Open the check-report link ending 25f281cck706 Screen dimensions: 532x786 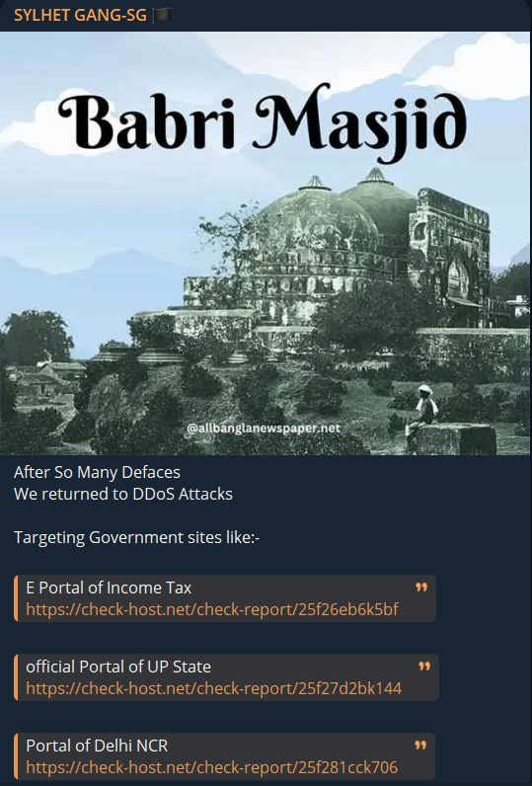coord(212,767)
